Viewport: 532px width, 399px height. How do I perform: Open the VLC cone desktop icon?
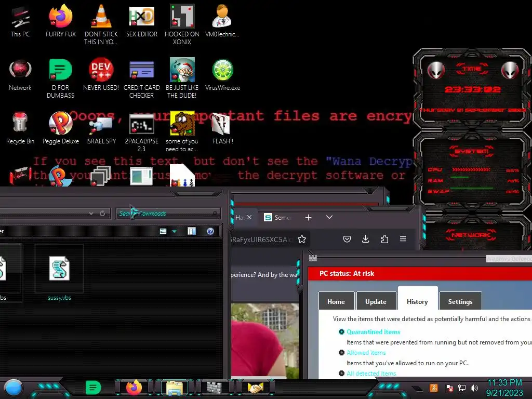pos(101,24)
